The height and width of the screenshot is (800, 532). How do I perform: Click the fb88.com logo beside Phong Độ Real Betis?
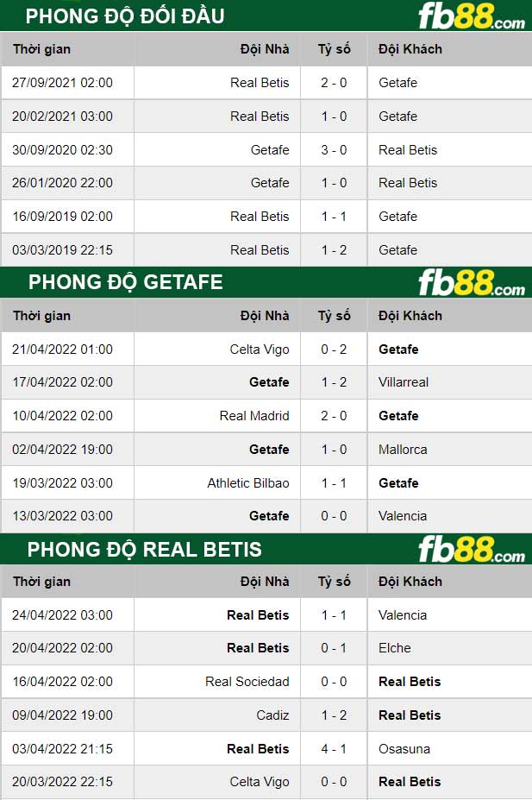click(x=471, y=550)
